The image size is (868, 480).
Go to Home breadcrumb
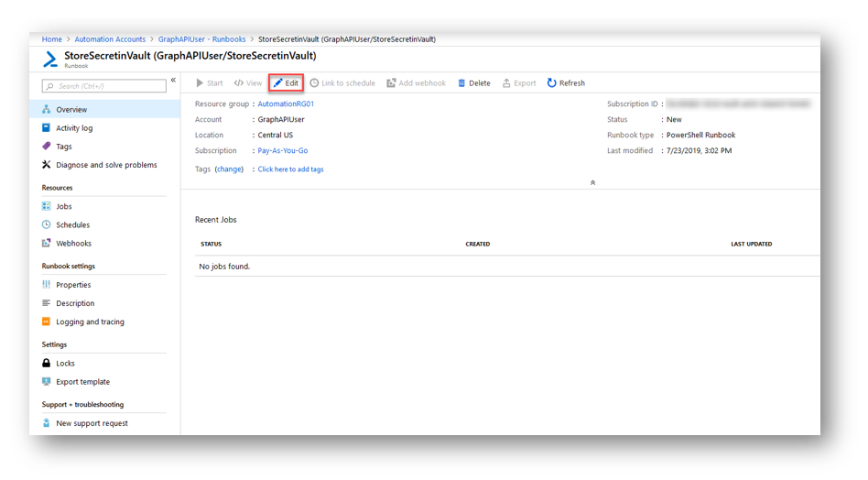click(52, 39)
